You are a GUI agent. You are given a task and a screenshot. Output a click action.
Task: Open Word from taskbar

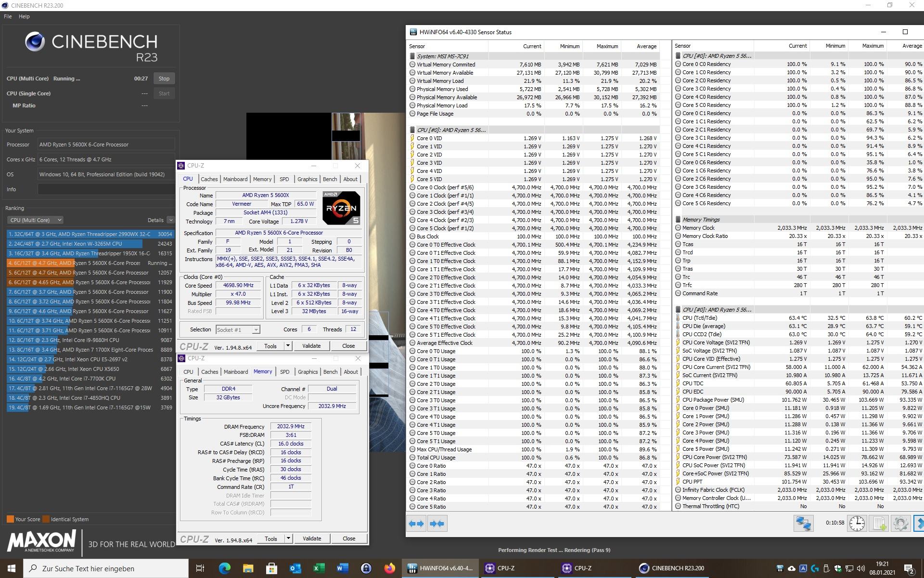342,568
